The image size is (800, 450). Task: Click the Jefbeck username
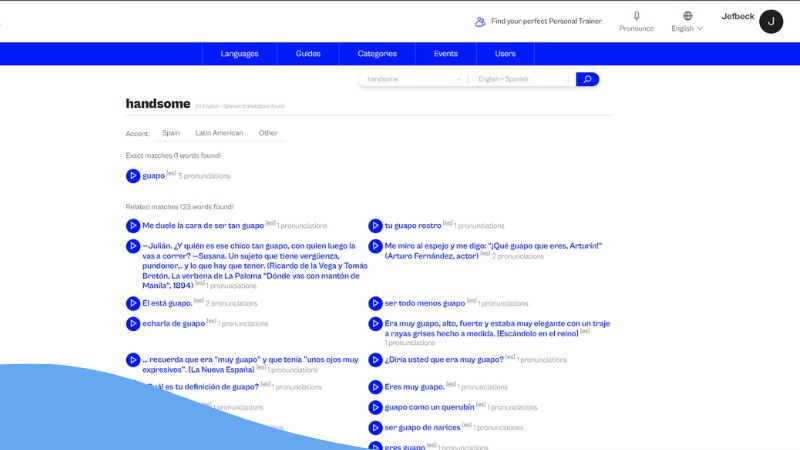738,16
